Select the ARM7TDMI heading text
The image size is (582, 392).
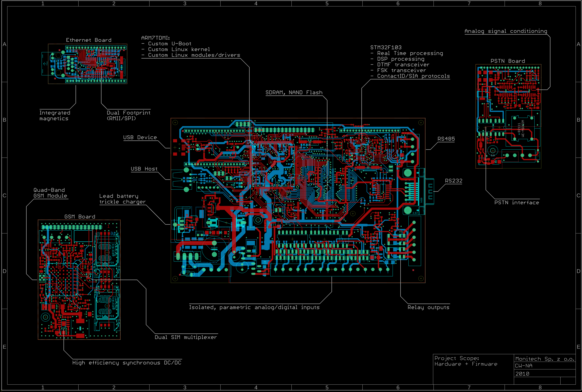pos(155,38)
